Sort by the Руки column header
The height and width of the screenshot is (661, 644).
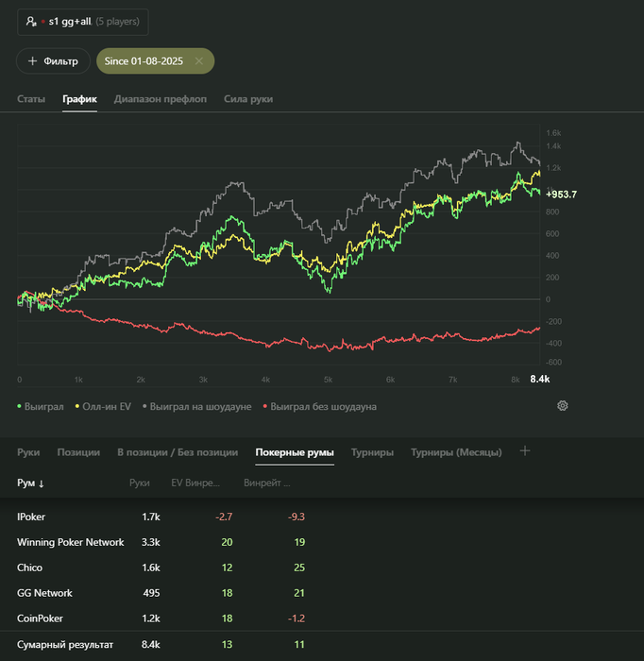tap(140, 483)
